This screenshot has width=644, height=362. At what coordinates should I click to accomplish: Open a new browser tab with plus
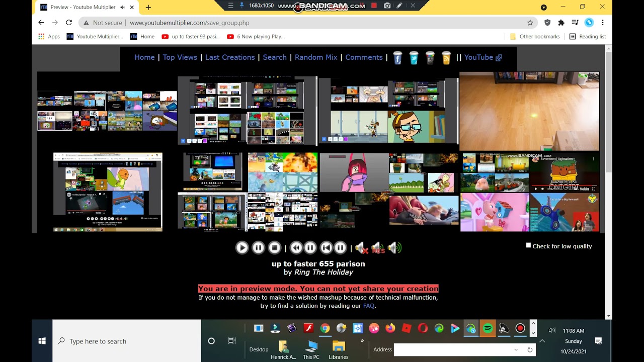click(148, 8)
